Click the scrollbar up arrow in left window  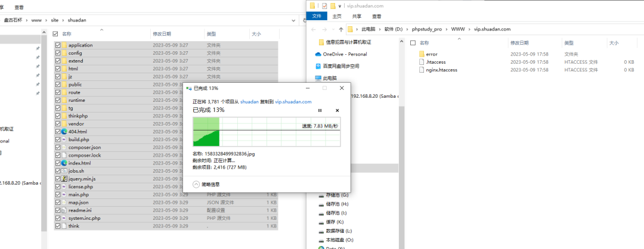click(x=44, y=32)
